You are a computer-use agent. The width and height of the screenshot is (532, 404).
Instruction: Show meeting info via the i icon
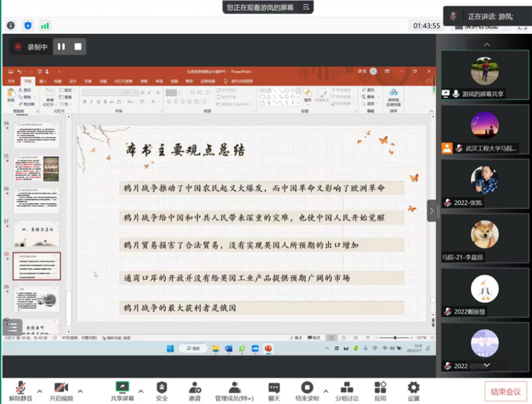11,26
